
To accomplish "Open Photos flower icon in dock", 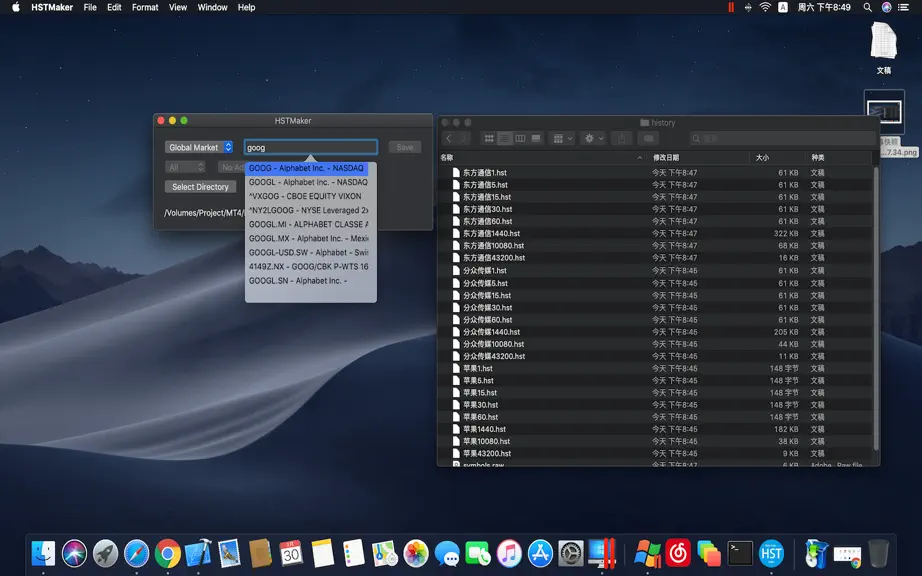I will (416, 554).
